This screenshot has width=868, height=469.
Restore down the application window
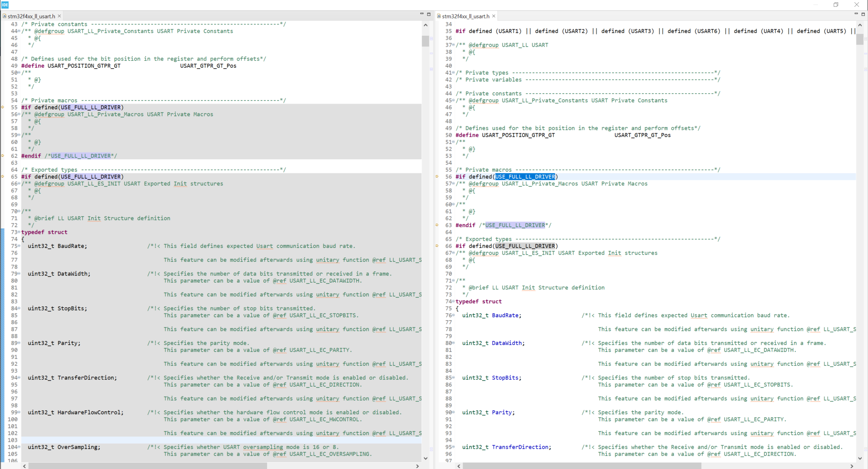coord(836,5)
